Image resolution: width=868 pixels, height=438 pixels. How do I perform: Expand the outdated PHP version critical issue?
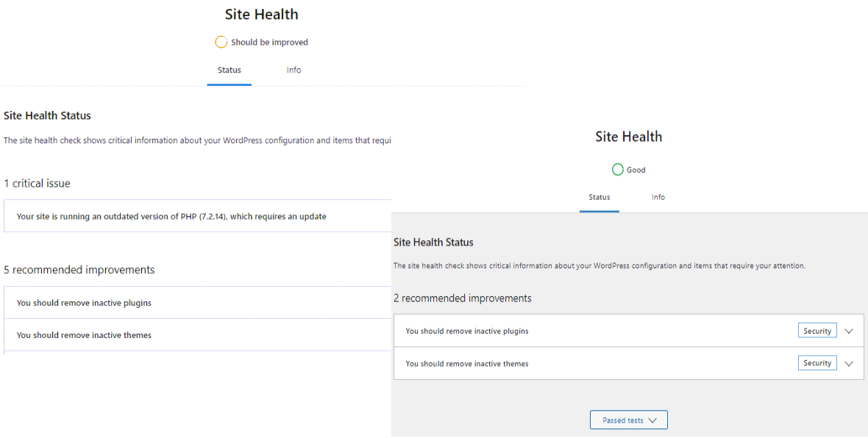[x=198, y=216]
